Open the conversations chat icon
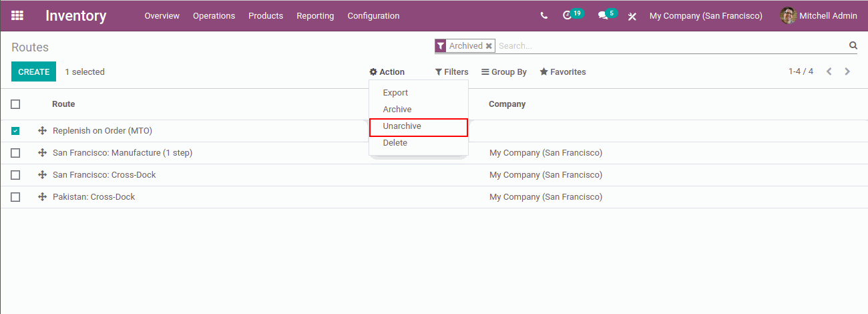The image size is (868, 314). pyautogui.click(x=603, y=15)
